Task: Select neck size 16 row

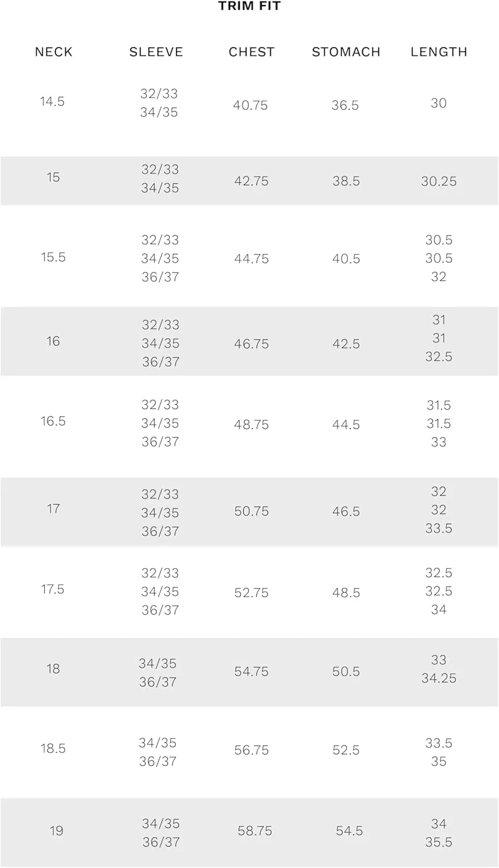Action: point(249,341)
